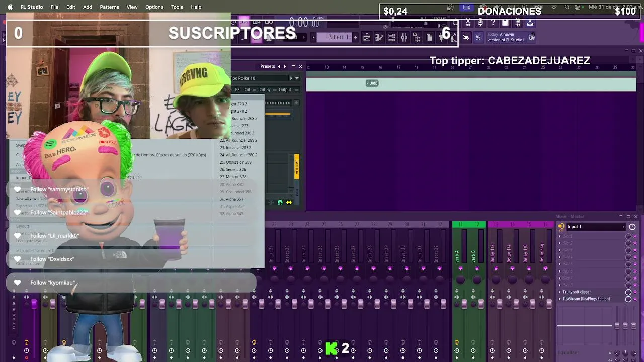Open the Presets menu in FPC
The image size is (644, 362).
267,66
